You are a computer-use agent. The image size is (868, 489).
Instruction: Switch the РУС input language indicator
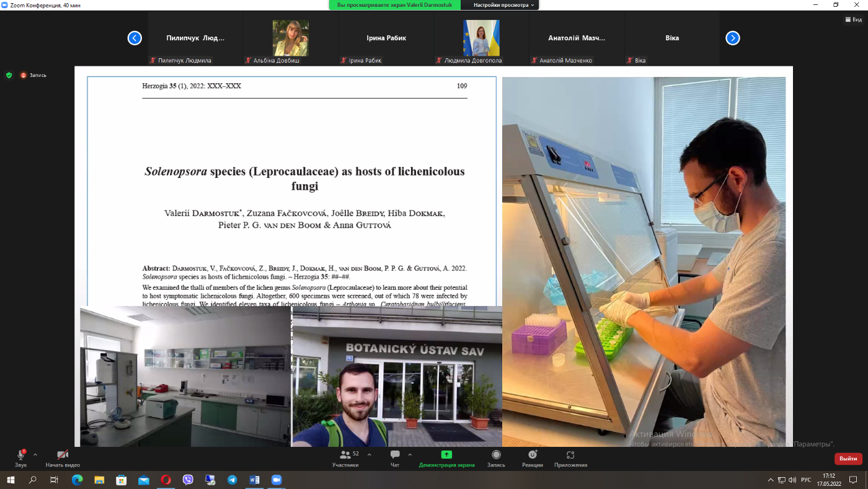tap(806, 480)
